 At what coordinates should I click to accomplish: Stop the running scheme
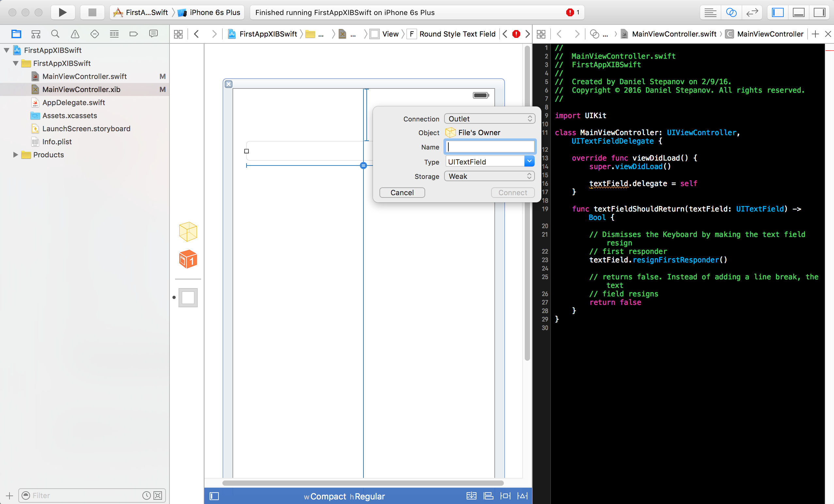click(x=92, y=12)
